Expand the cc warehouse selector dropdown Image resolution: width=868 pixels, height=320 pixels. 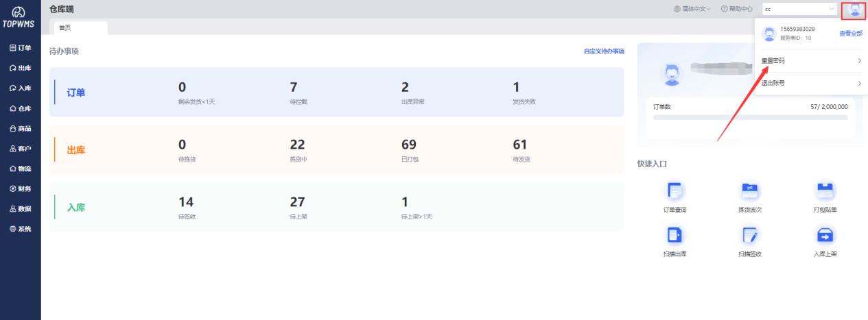pos(799,9)
